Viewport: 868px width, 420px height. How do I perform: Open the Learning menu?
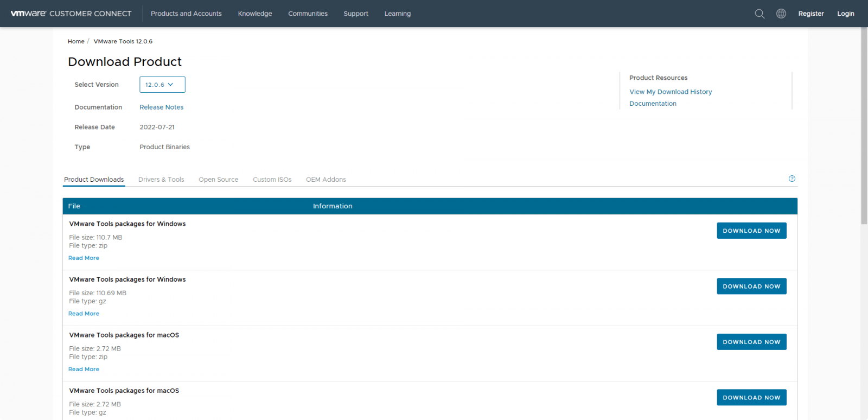pyautogui.click(x=398, y=14)
